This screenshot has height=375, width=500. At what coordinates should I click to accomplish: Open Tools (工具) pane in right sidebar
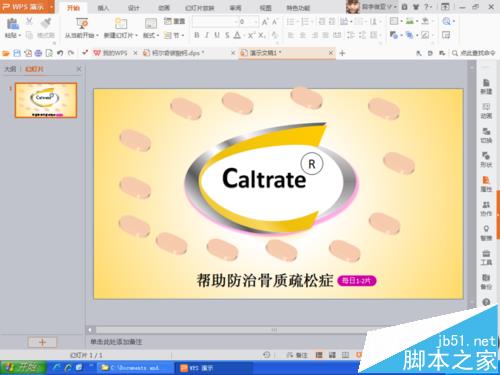(486, 257)
